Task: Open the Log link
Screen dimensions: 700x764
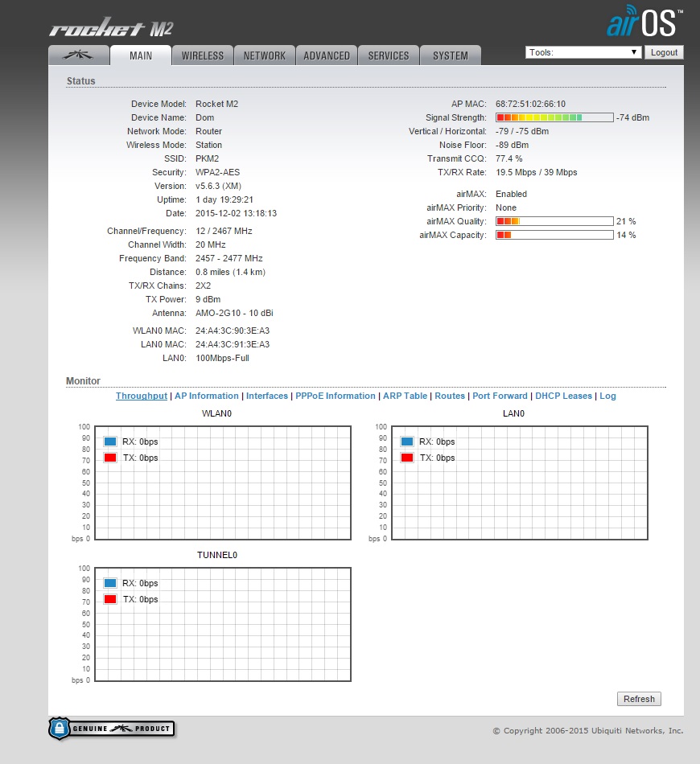Action: 607,396
